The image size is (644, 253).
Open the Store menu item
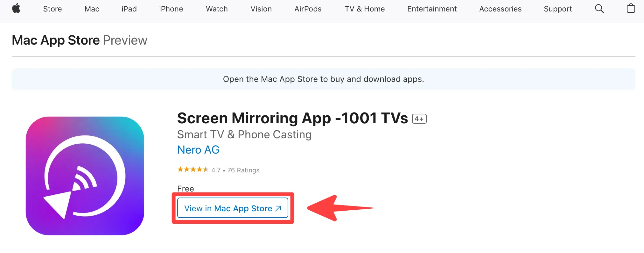pyautogui.click(x=52, y=9)
